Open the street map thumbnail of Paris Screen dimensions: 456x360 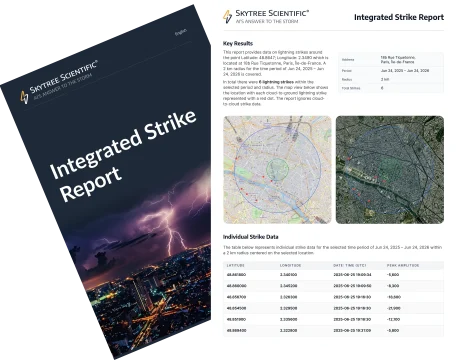pos(277,170)
